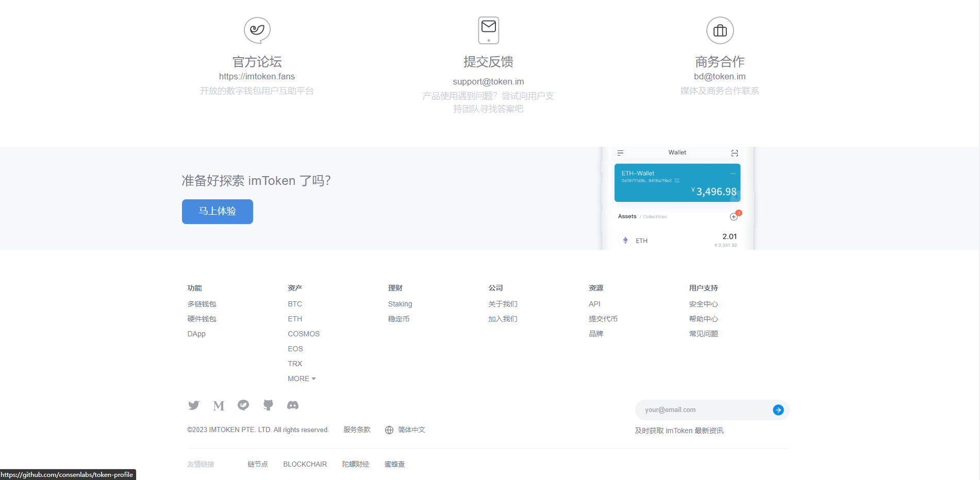The image size is (980, 480).
Task: Open the 安全中心 link
Action: pos(704,304)
